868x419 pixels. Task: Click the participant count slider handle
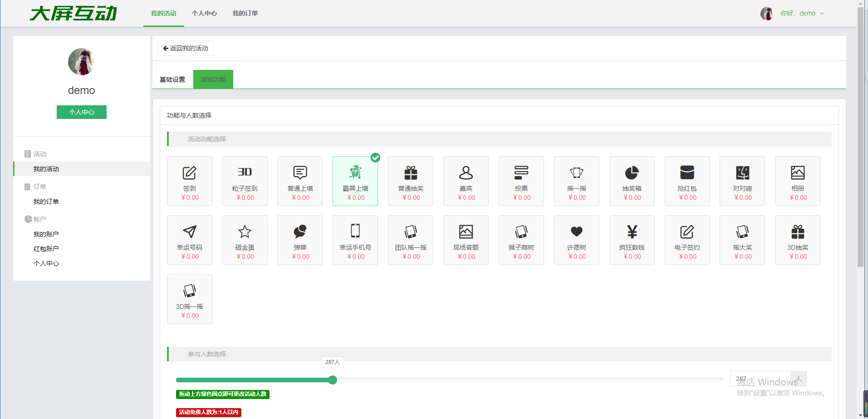coord(333,380)
